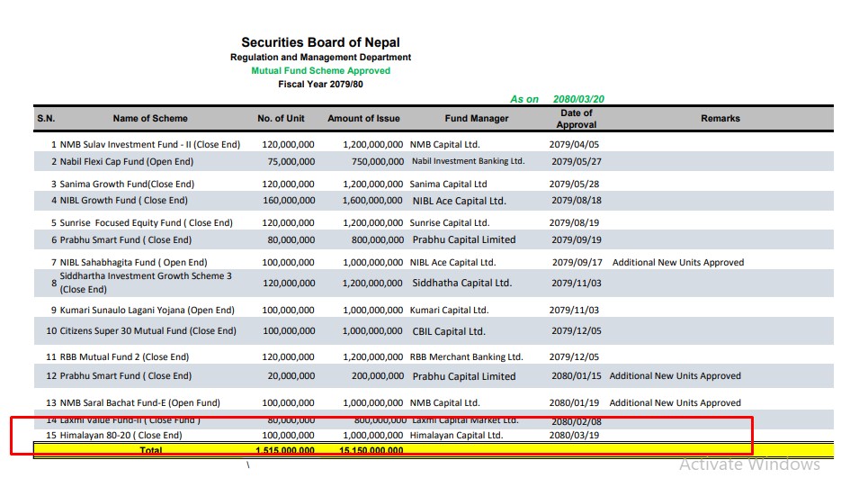The height and width of the screenshot is (478, 868).
Task: Select the Fiscal Year 2079/80 text
Action: [320, 84]
